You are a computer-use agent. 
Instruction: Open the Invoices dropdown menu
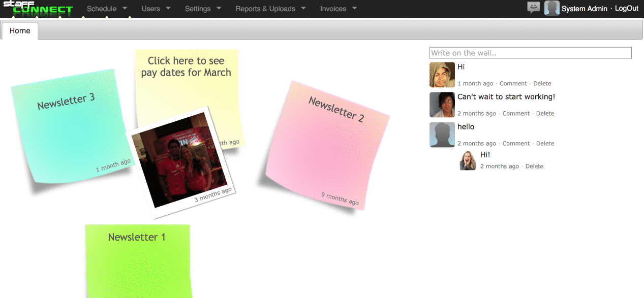coord(339,9)
